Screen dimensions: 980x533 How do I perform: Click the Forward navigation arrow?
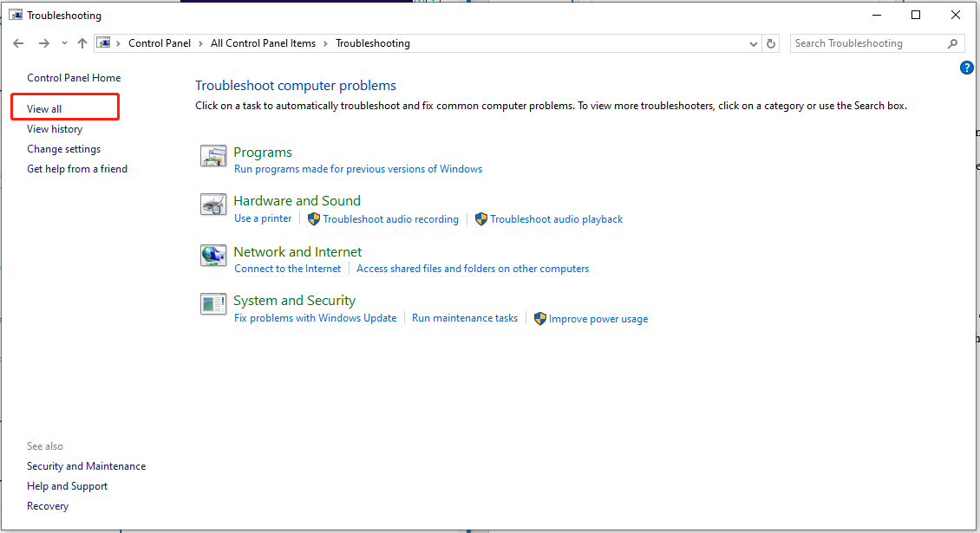[x=43, y=43]
